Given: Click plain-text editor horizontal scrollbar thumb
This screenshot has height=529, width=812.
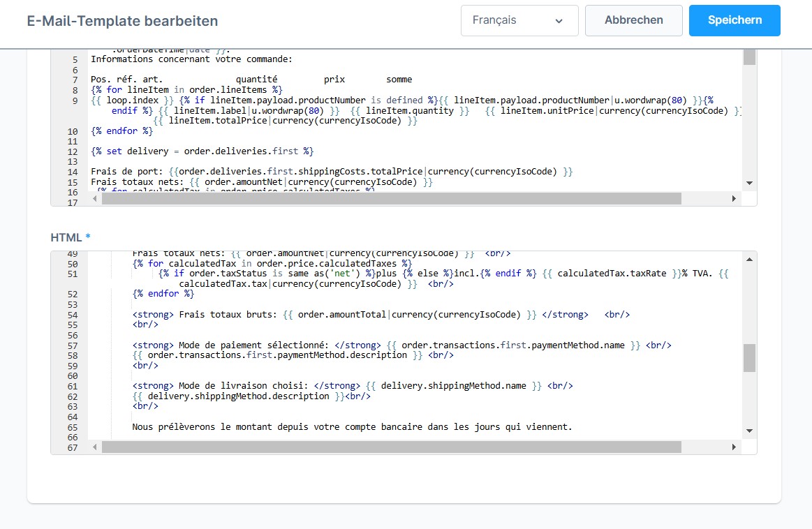Looking at the screenshot, I should pyautogui.click(x=391, y=199).
